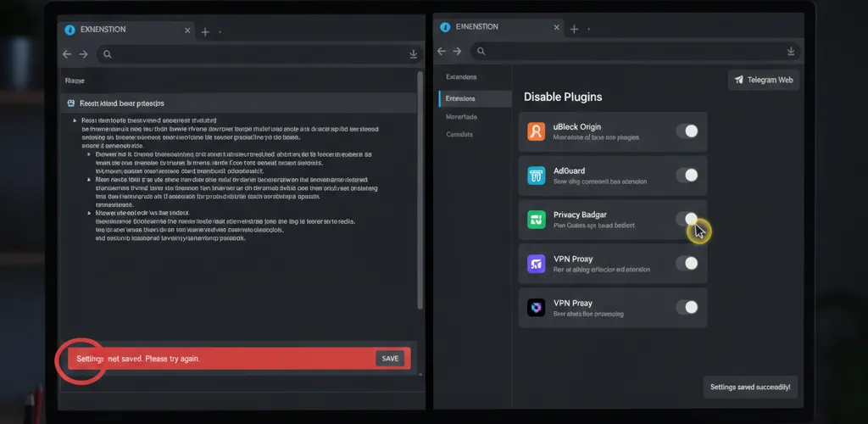Click the blue favicon on the left window's tab
Image resolution: width=868 pixels, height=424 pixels.
coord(70,31)
